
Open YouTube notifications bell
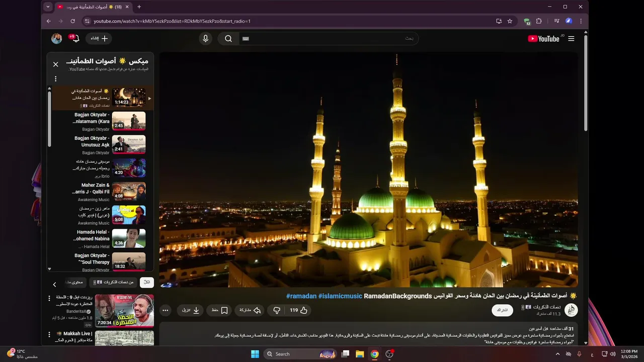click(75, 39)
